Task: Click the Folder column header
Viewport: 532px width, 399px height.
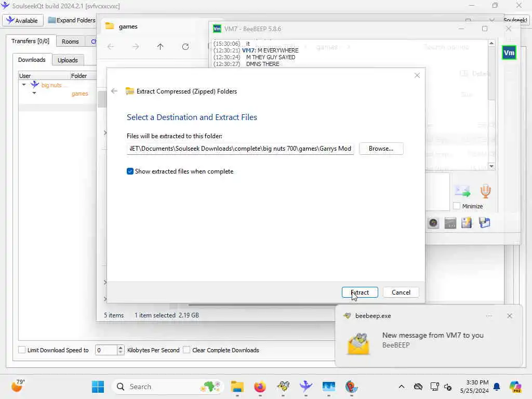Action: point(83,76)
